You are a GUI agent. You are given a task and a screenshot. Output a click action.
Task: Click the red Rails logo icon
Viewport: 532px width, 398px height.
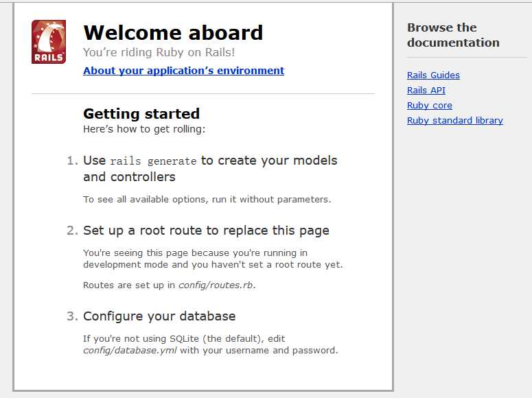49,42
